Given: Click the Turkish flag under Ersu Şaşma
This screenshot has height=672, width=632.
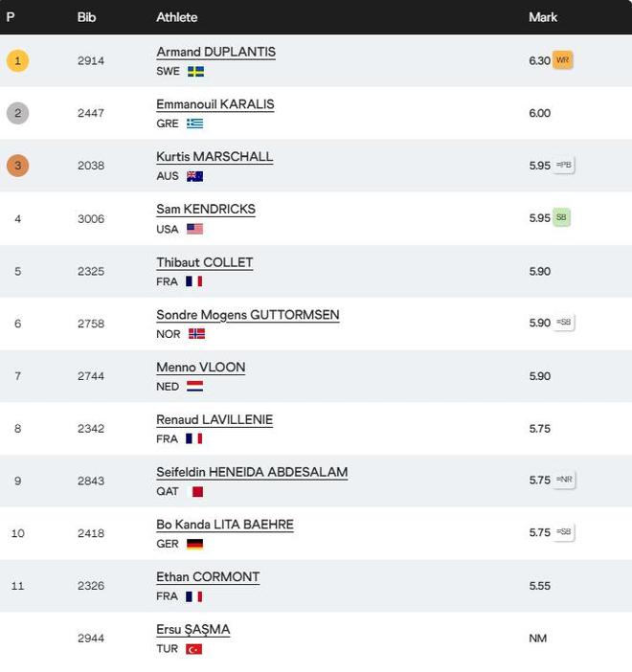Looking at the screenshot, I should 194,649.
